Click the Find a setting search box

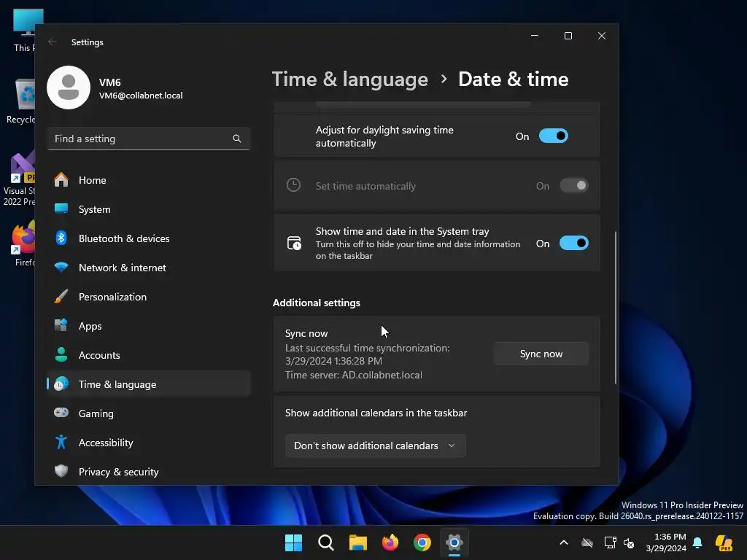click(149, 139)
